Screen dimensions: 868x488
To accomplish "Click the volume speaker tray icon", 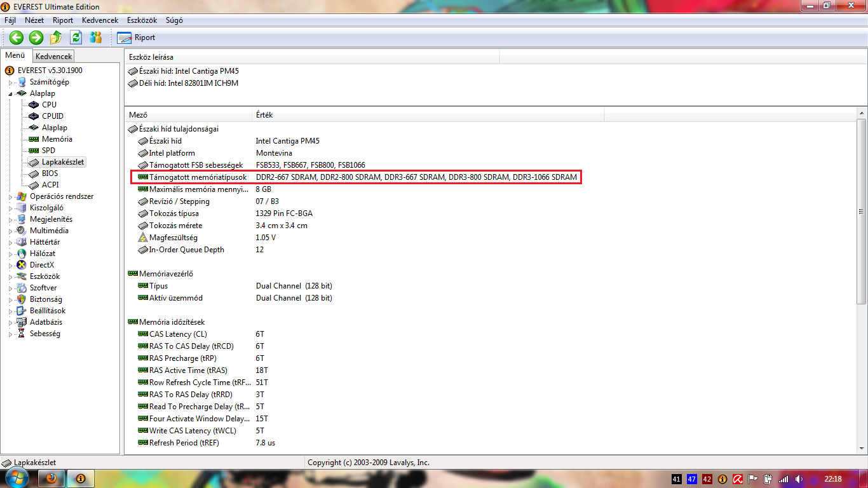I will pos(799,479).
